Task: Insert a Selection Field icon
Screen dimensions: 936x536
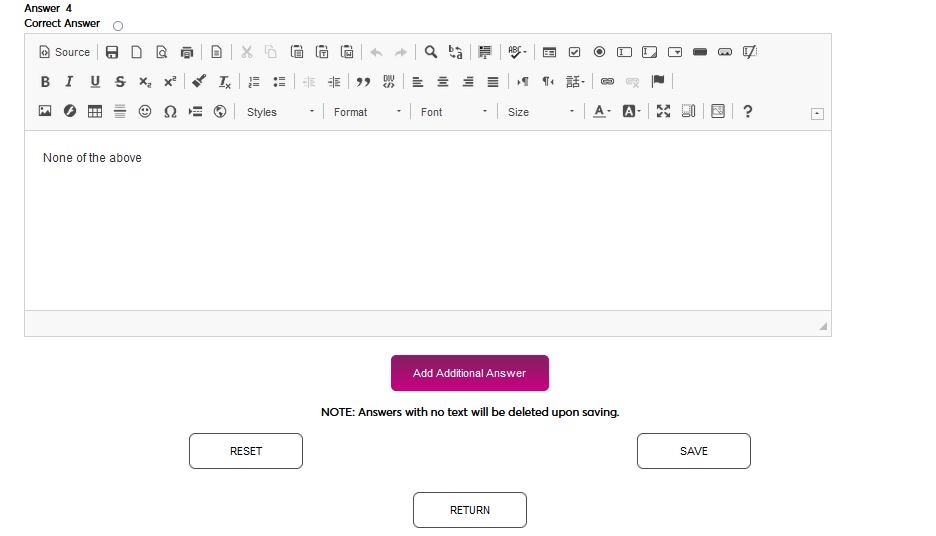Action: (x=675, y=52)
